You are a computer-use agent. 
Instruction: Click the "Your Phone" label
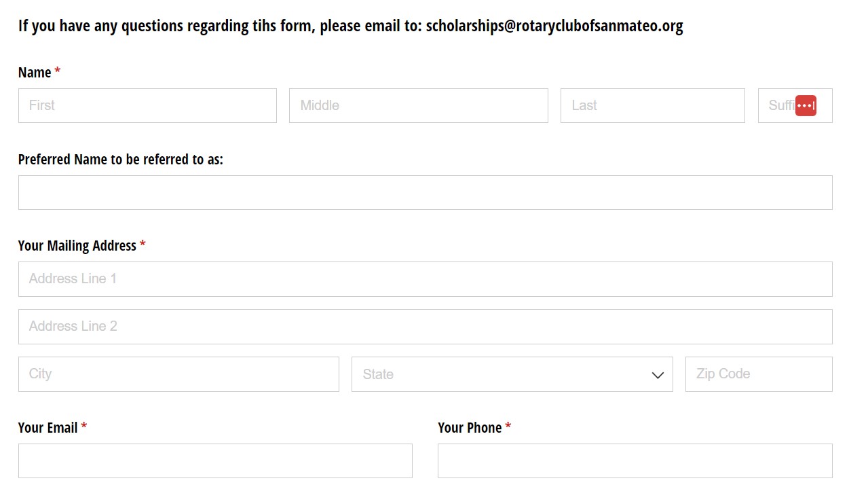point(470,428)
